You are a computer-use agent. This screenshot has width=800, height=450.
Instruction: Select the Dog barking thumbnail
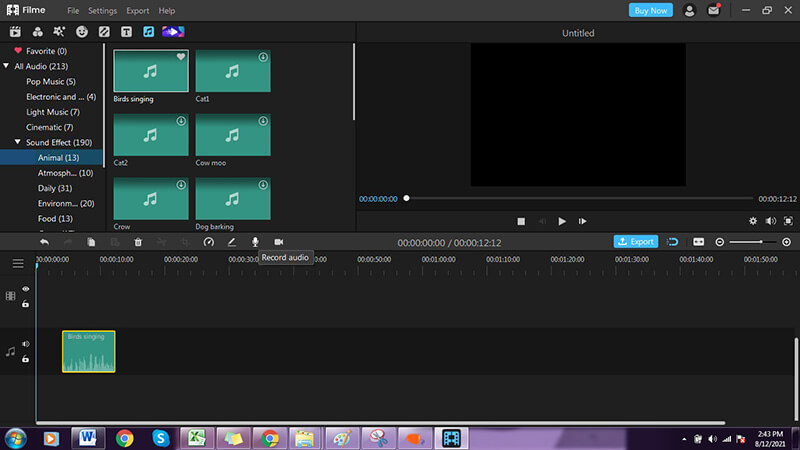[233, 199]
